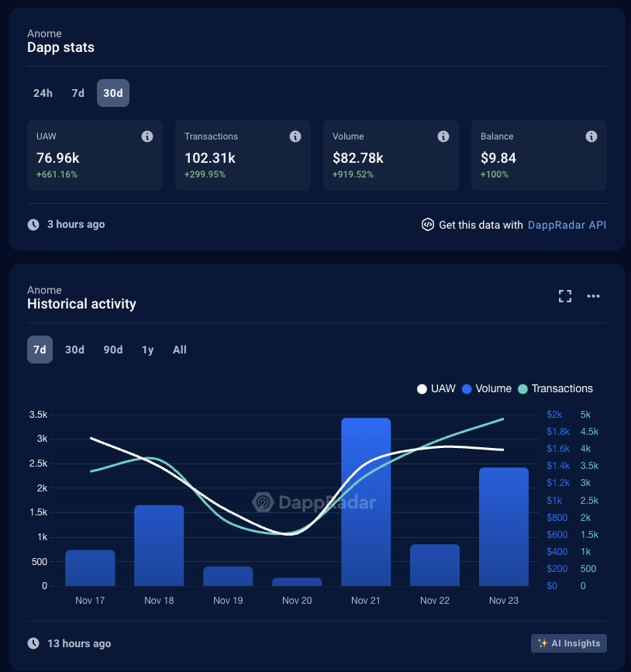Select the All time range for Historical activity
Viewport: 631px width, 672px height.
click(x=179, y=350)
